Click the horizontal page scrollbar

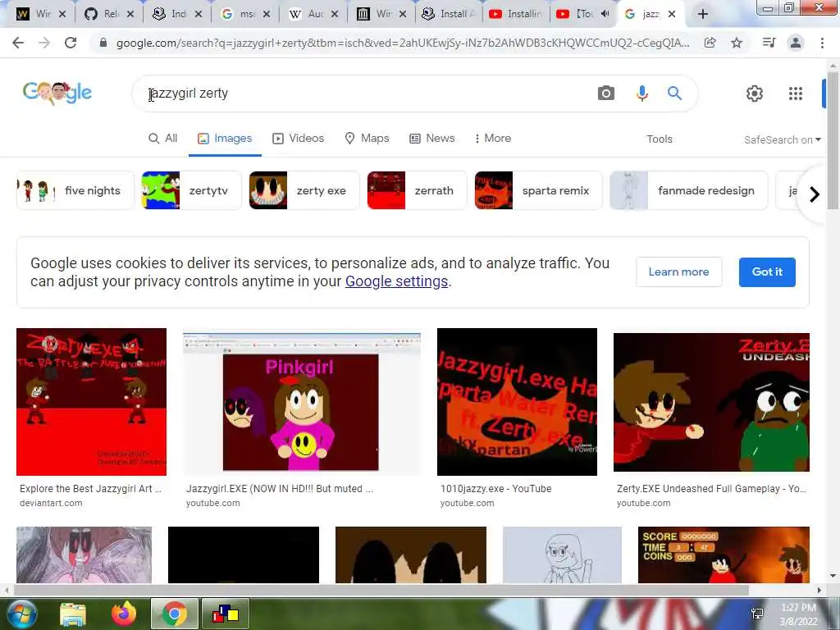coord(381,590)
